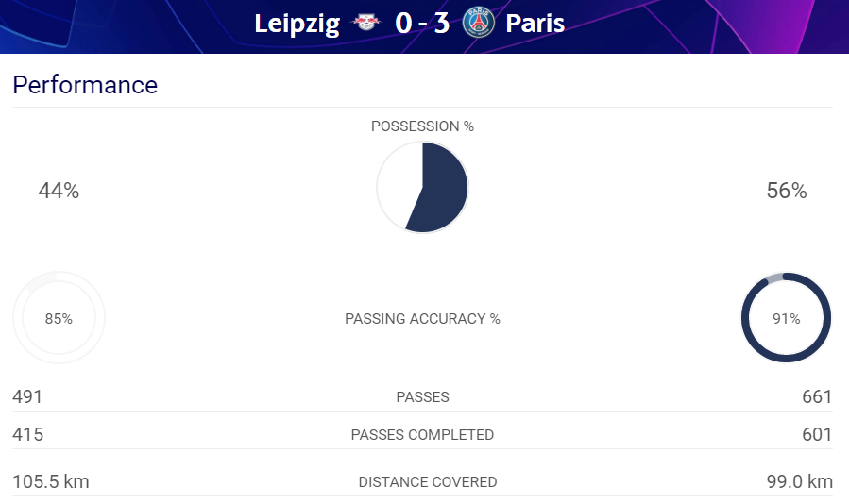Screen dimensions: 849x504
Task: Click Paris's 91% passing accuracy ring
Action: (786, 318)
